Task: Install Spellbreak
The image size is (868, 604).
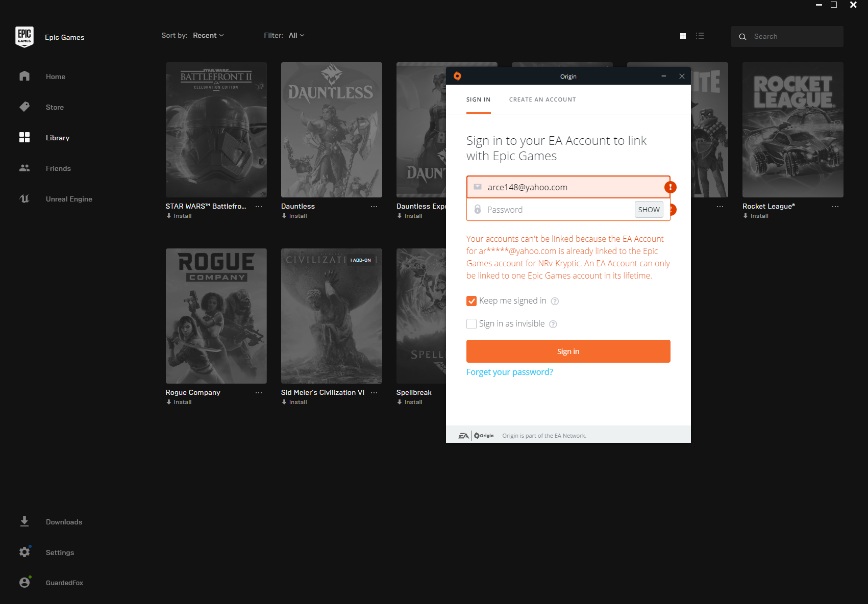Action: 409,402
